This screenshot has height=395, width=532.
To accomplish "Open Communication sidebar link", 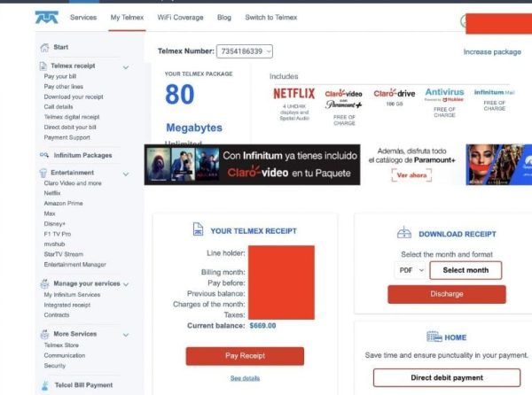I will (65, 355).
